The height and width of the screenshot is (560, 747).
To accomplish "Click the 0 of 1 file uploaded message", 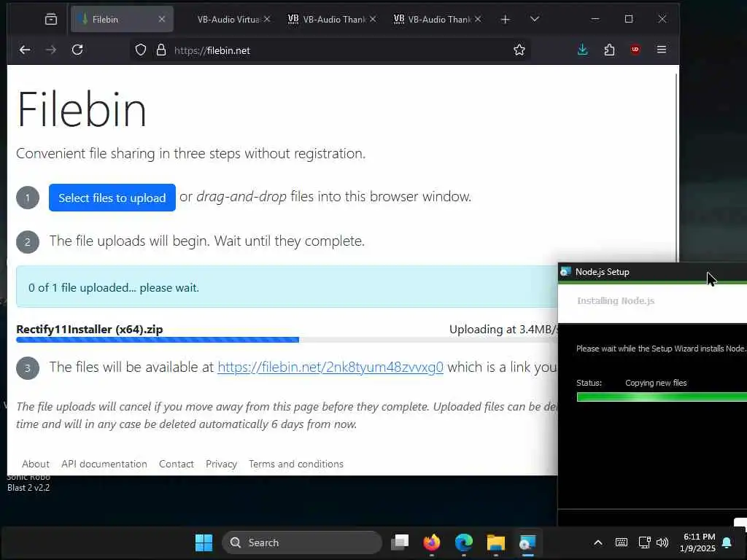I will (x=113, y=287).
